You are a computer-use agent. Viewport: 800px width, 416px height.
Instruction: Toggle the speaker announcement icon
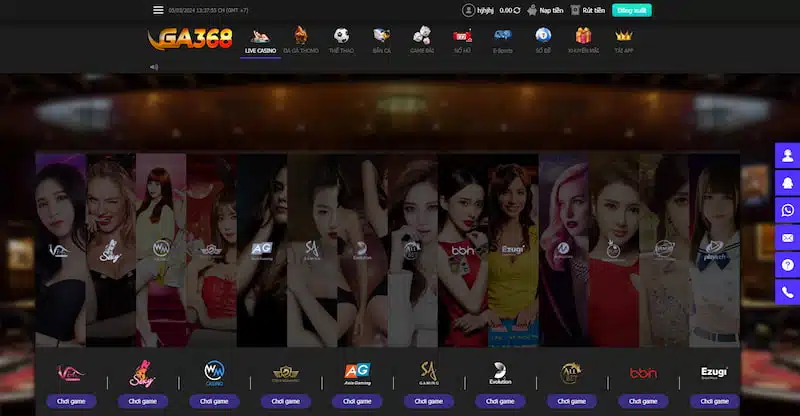(x=154, y=67)
